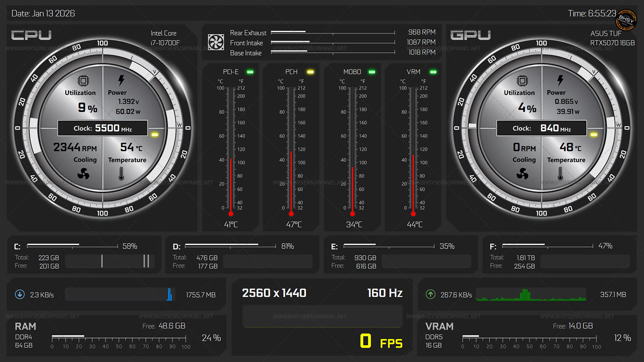644x362 pixels.
Task: Click the '357.1 MB' uploaded total
Action: pyautogui.click(x=613, y=295)
